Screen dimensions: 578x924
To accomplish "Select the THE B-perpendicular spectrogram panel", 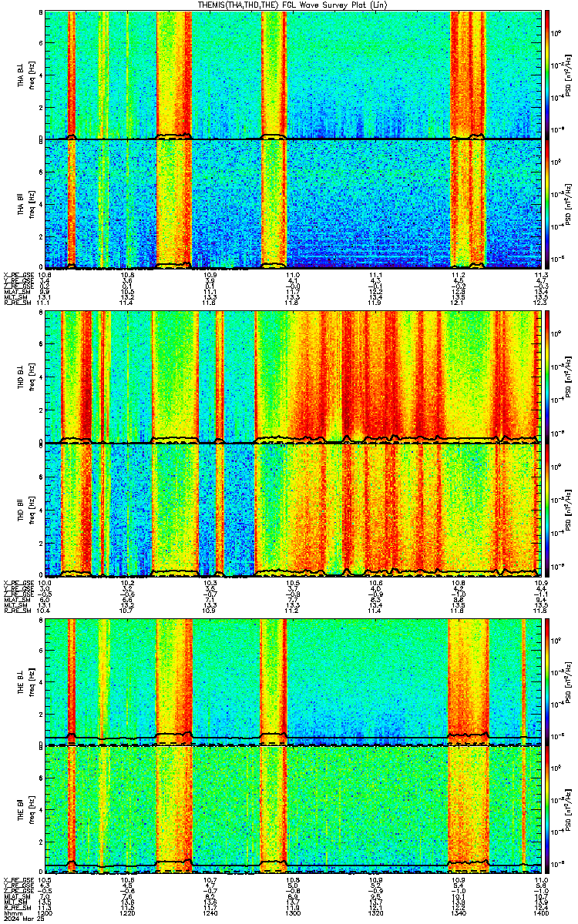I will pos(293,681).
